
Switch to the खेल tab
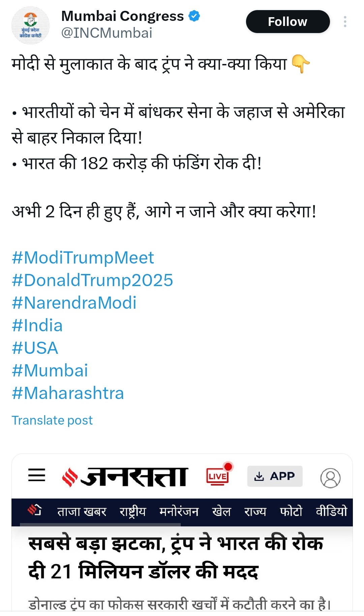click(x=221, y=512)
